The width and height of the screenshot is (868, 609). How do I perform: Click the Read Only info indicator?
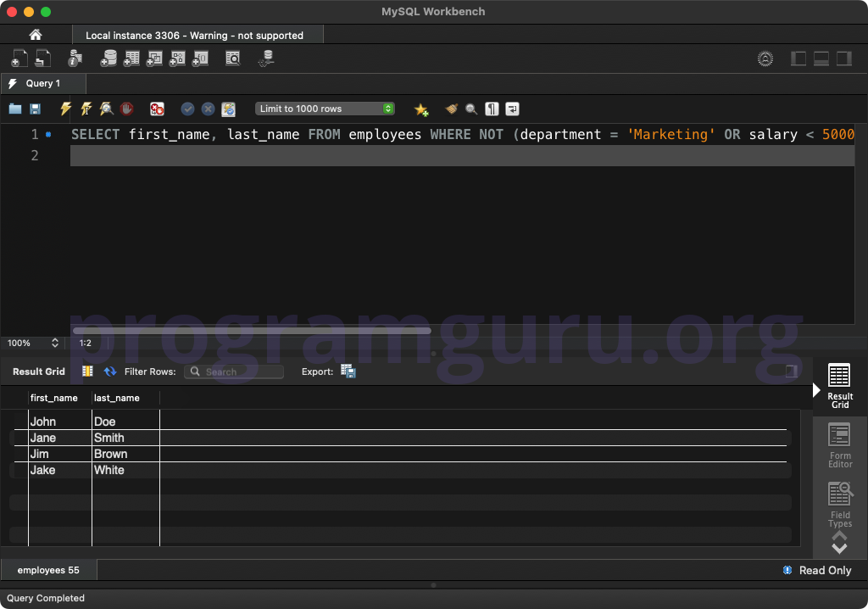coord(818,570)
